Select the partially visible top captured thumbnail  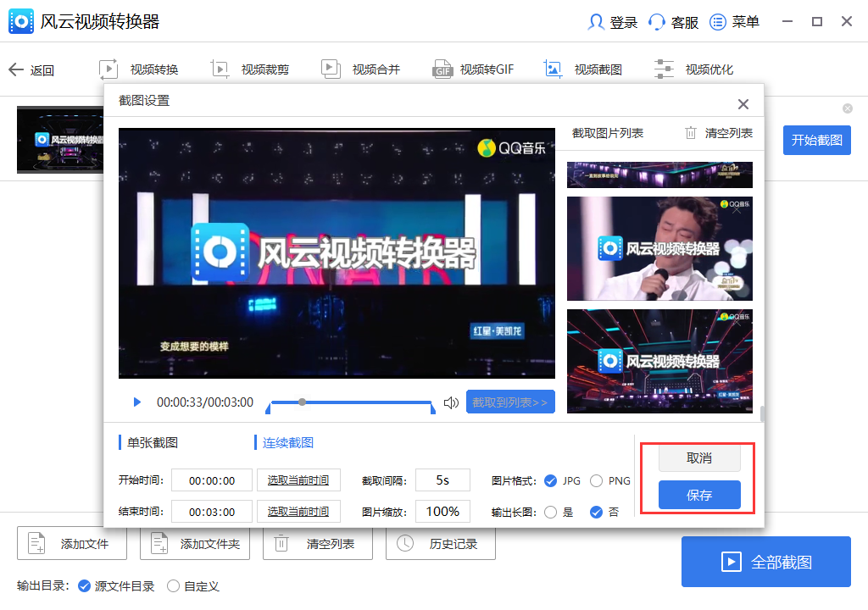tap(659, 175)
